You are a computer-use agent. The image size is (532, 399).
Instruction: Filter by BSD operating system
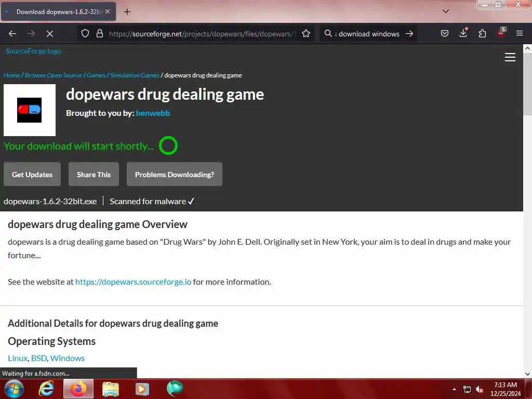coord(38,358)
